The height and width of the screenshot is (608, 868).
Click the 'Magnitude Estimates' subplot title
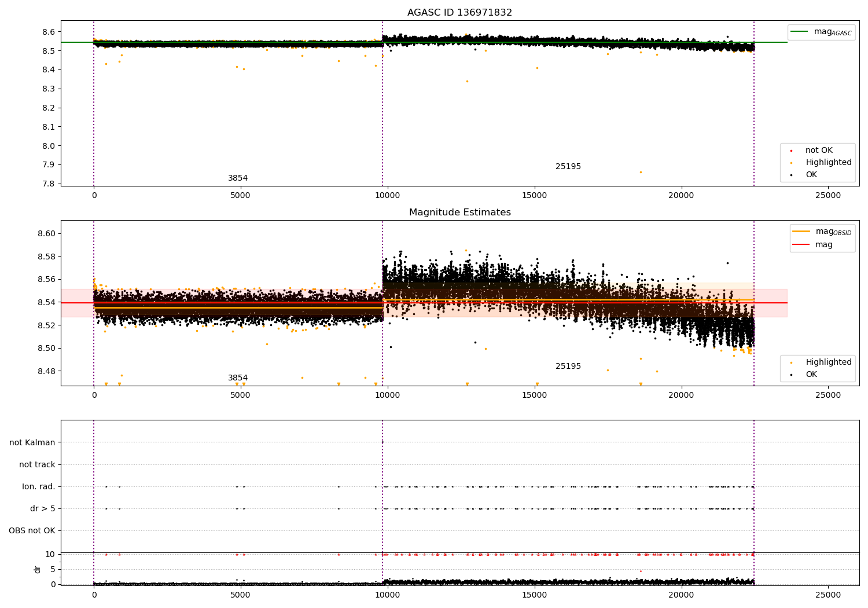[459, 212]
